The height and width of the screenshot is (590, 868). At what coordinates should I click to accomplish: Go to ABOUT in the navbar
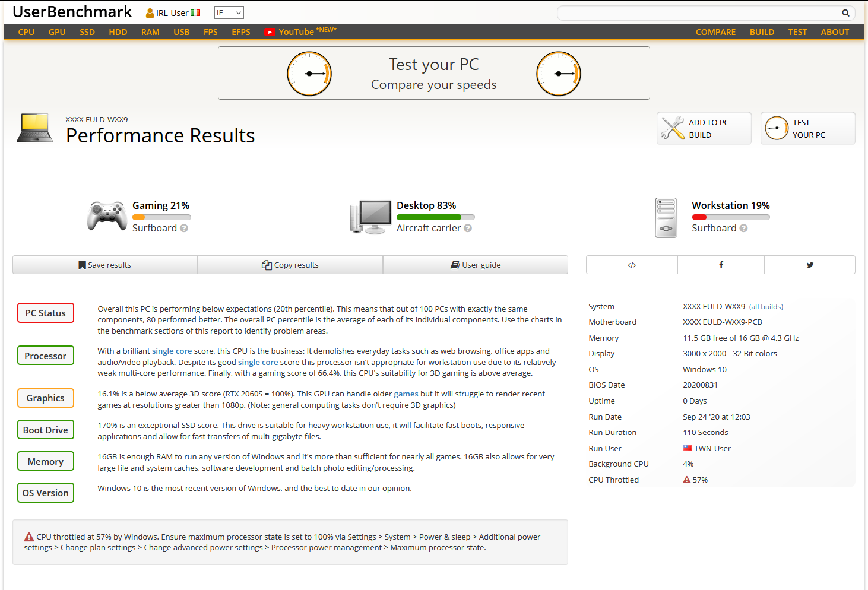835,32
